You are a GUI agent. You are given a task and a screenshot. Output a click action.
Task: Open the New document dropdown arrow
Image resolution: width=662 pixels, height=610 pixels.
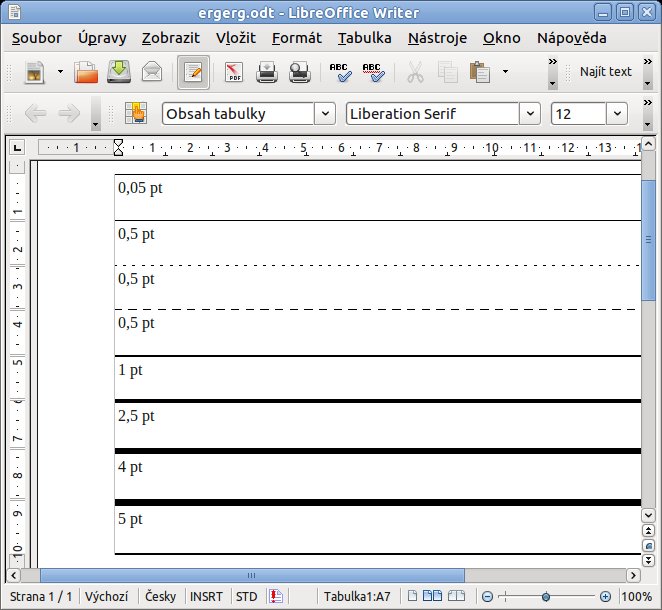pyautogui.click(x=60, y=72)
